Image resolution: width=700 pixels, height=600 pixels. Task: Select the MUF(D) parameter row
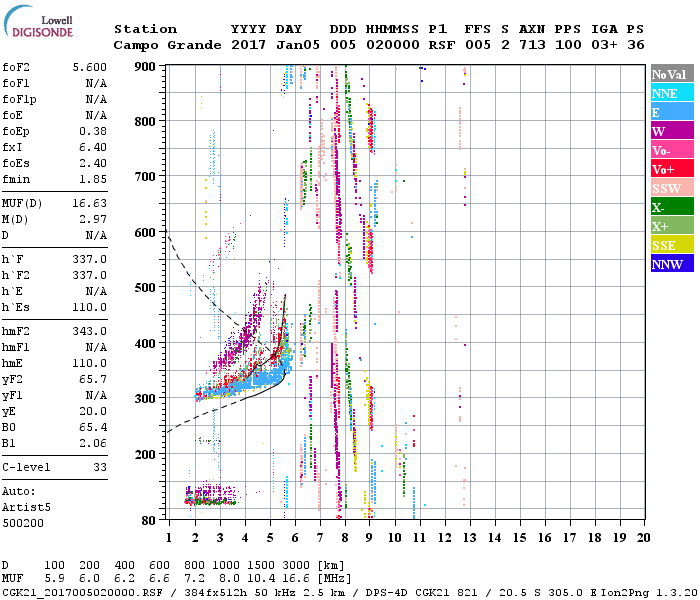point(55,203)
